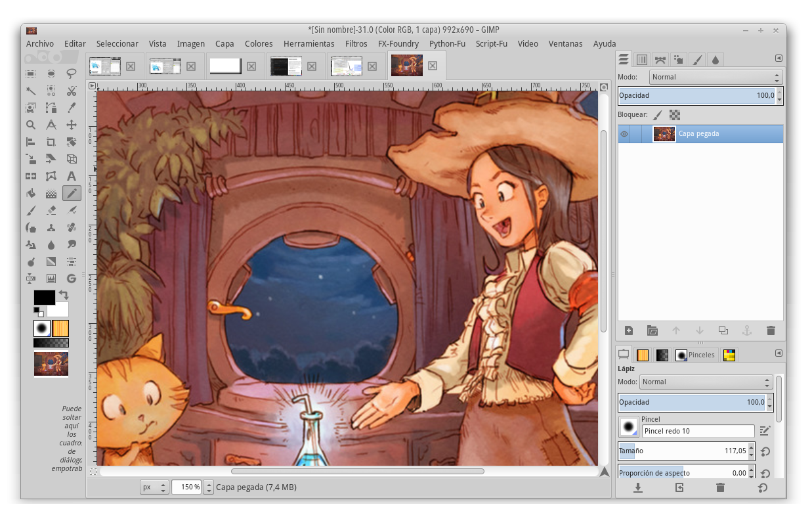Open the layers dock configuration menu arrow
812x515 pixels.
779,58
